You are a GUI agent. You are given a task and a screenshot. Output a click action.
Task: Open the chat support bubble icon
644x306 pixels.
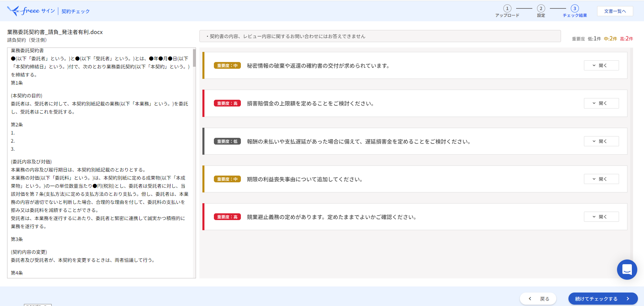point(626,270)
